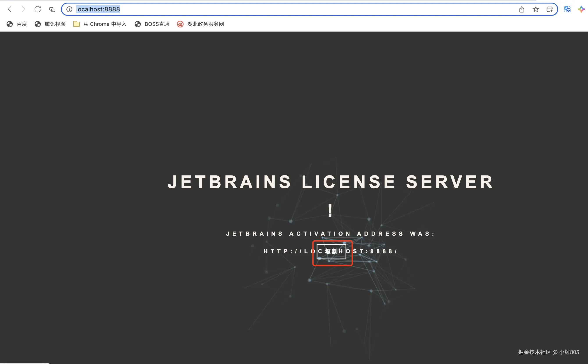Viewport: 588px width, 364px height.
Task: Click the overlapping windows icon beside reload
Action: click(x=52, y=9)
